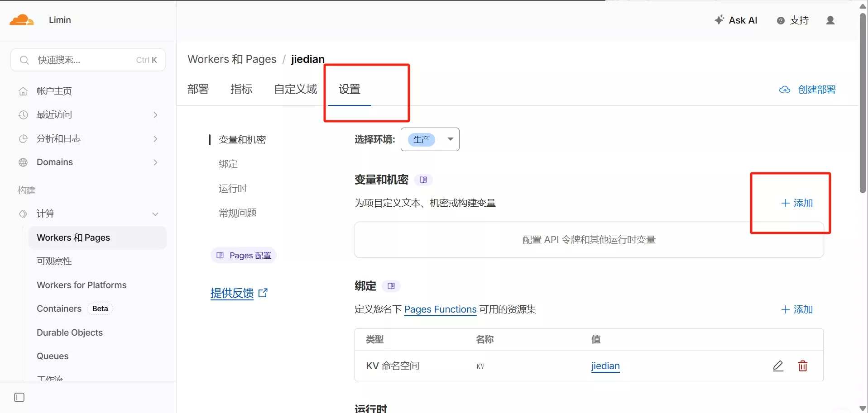Click the support question mark icon

[781, 21]
